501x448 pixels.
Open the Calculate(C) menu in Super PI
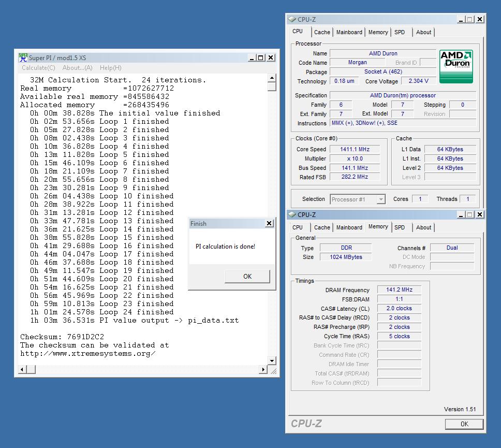(x=38, y=68)
